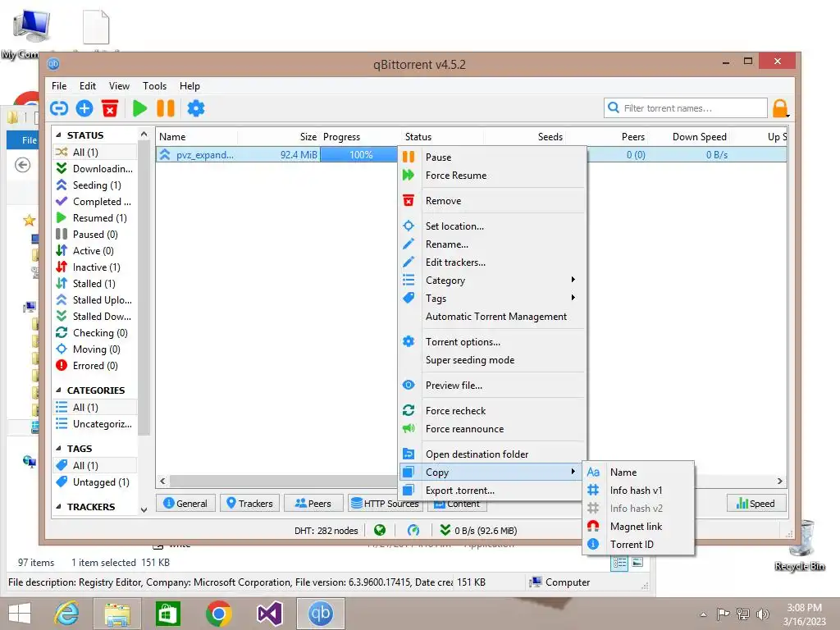Choose Open destination folder

(x=493, y=454)
